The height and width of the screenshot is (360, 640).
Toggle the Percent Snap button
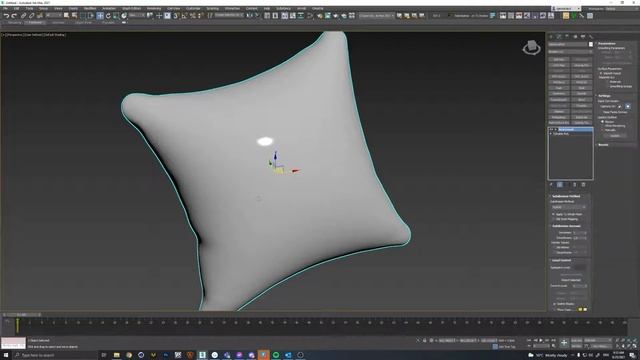tap(192, 16)
